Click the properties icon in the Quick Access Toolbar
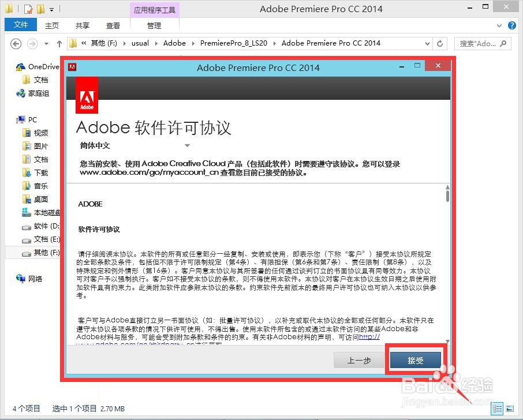The image size is (523, 420). pos(27,8)
